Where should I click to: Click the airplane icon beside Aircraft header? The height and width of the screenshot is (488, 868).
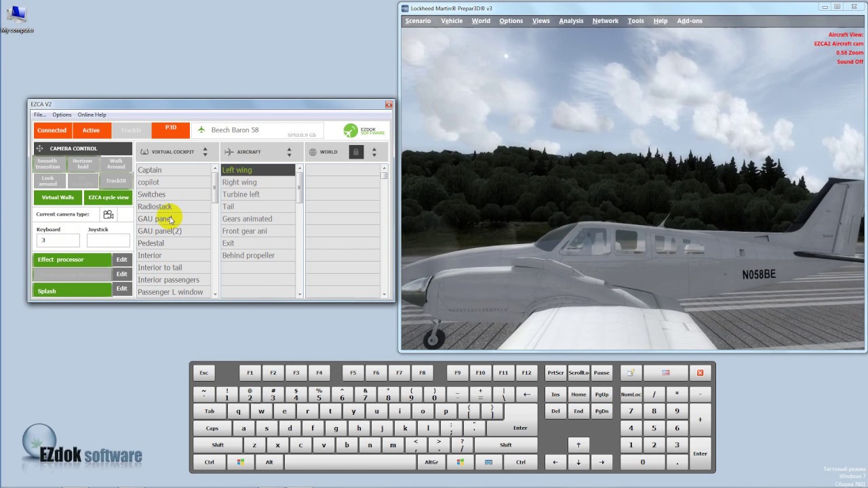click(229, 152)
